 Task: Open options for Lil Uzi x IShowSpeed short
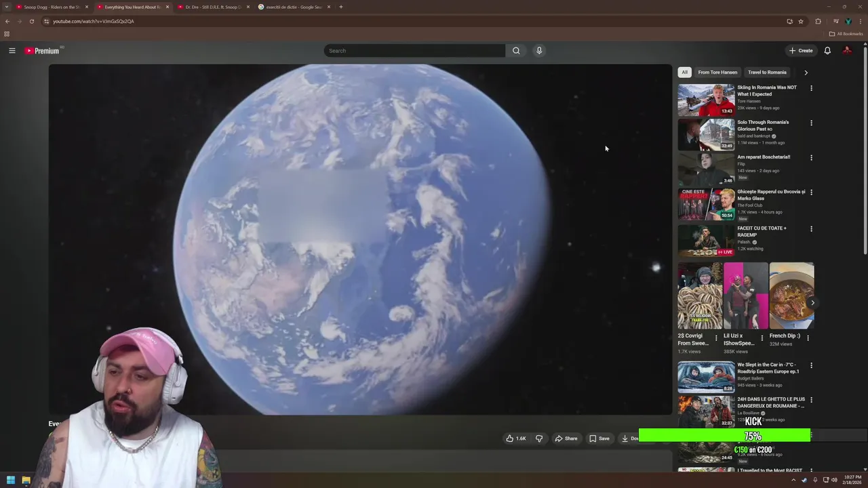tap(762, 338)
